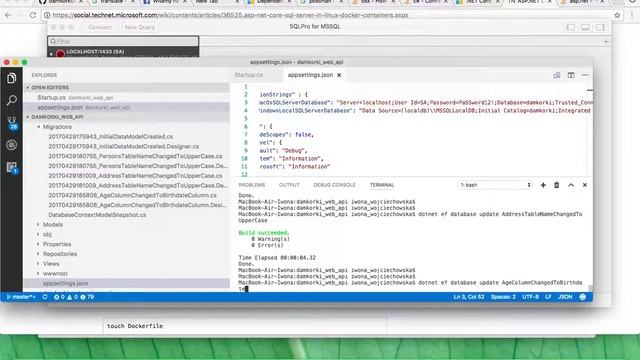The image size is (640, 360).
Task: Close the appsettings.json tab
Action: [x=339, y=75]
